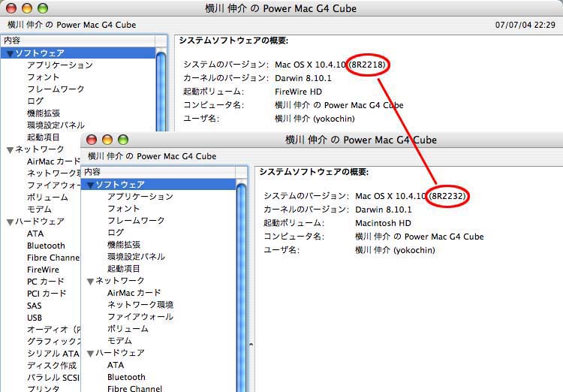
Task: Collapse ソフトウェア triangle in front window
Action: [x=91, y=185]
